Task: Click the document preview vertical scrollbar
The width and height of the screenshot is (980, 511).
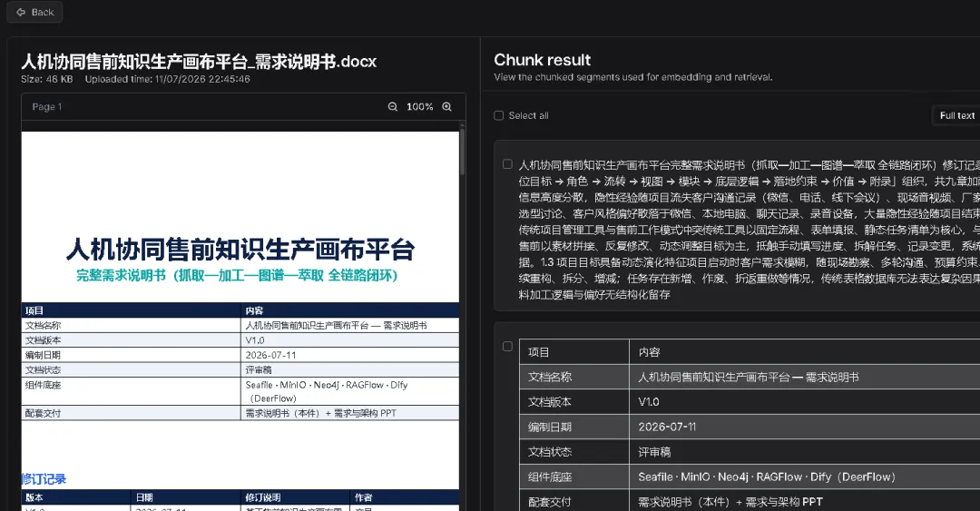Action: 463,150
